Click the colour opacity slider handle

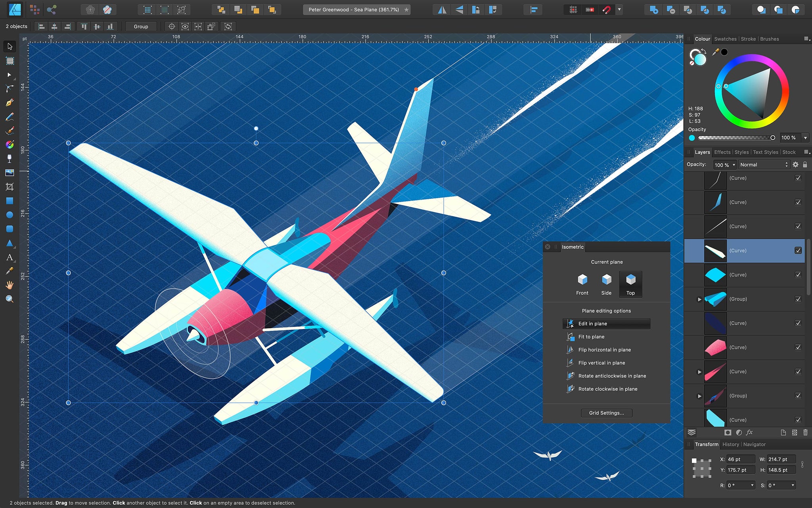[772, 138]
